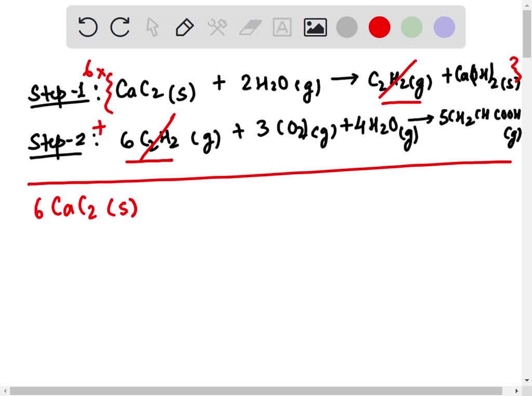
Task: Click the left arrow on the horizontal scrollbar
Action: [4, 391]
